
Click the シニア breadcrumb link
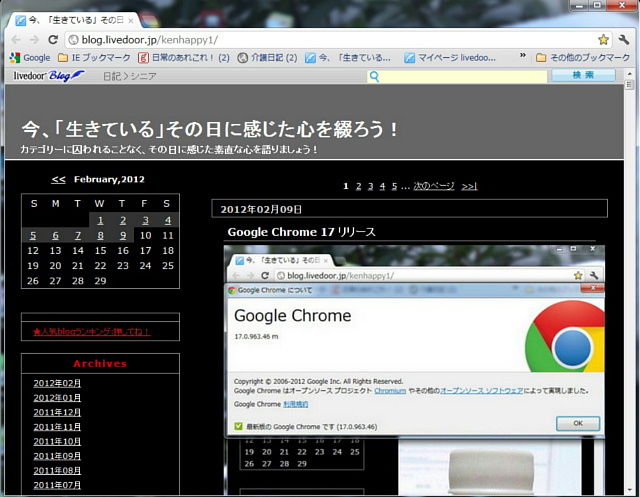click(143, 76)
